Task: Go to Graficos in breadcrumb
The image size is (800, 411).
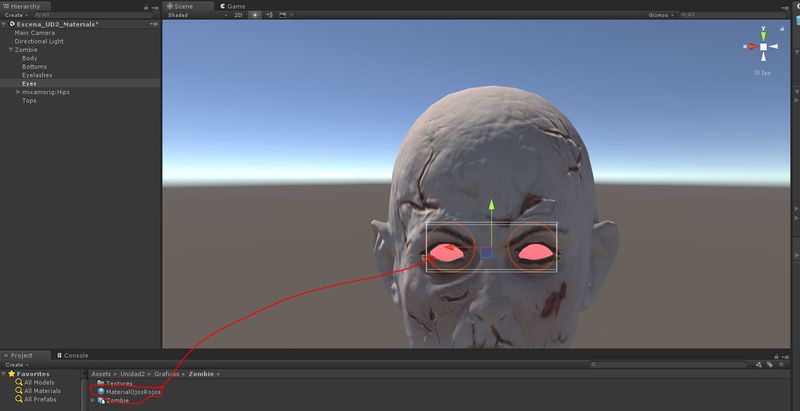Action: pos(167,374)
